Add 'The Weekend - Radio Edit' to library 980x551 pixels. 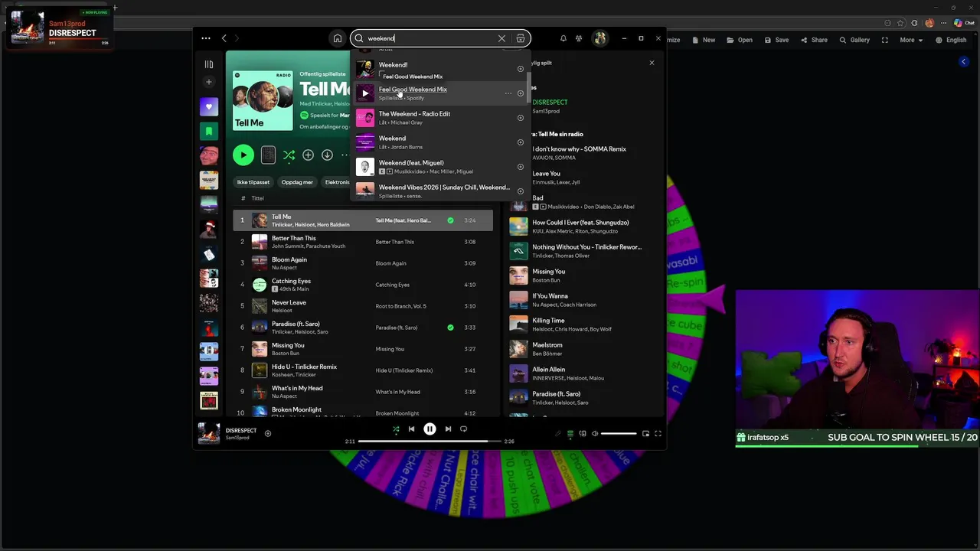[x=521, y=118]
